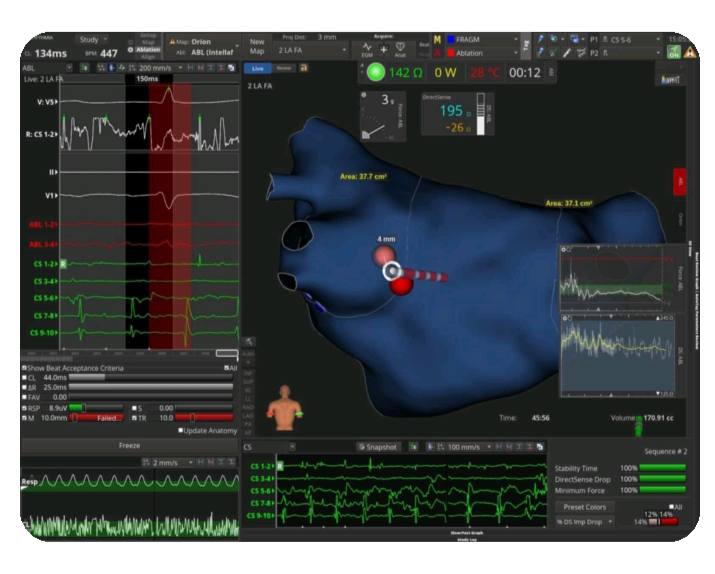
Task: Toggle Show Beat Acceptance Criteria checkbox
Action: [25, 367]
